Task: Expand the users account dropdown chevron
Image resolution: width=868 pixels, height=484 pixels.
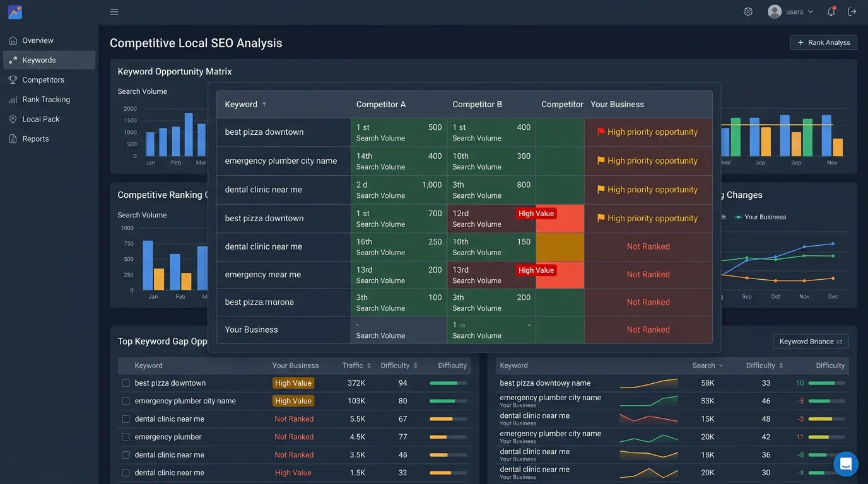Action: tap(811, 12)
